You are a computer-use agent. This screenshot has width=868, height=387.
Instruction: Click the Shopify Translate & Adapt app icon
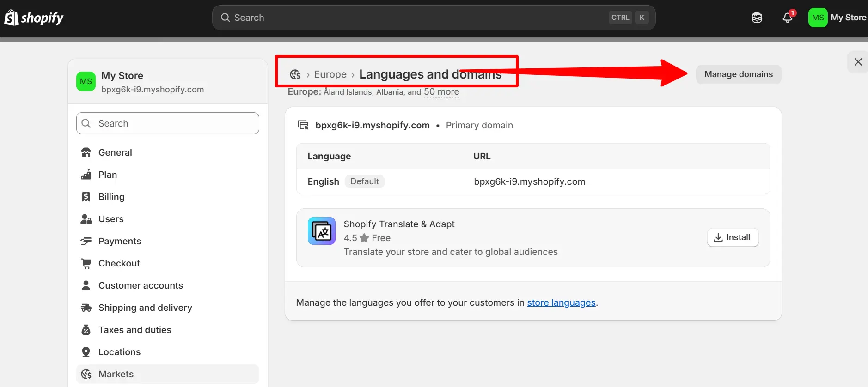pyautogui.click(x=322, y=231)
